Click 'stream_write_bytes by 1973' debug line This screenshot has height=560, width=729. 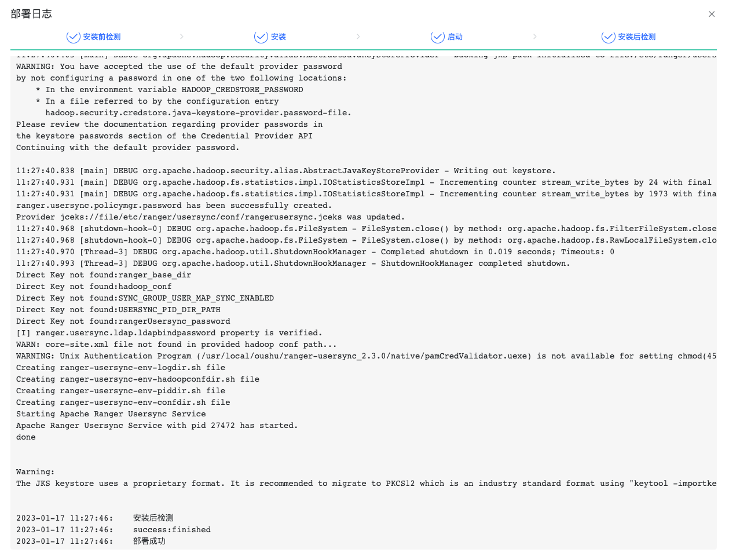point(367,194)
